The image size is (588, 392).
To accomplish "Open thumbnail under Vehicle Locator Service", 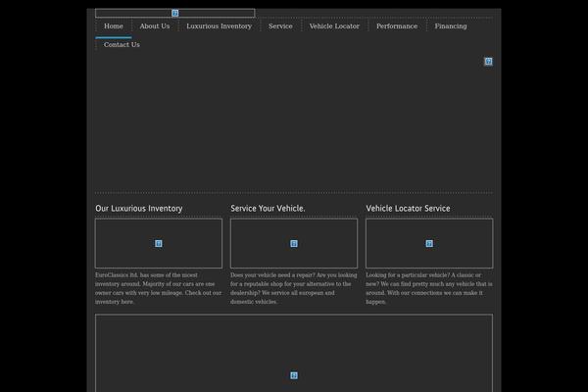I will (x=429, y=243).
